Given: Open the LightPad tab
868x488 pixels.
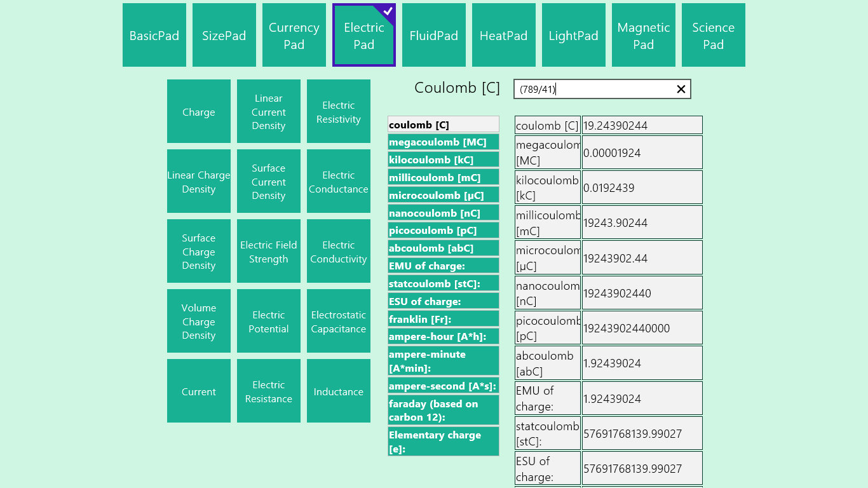Looking at the screenshot, I should tap(573, 36).
